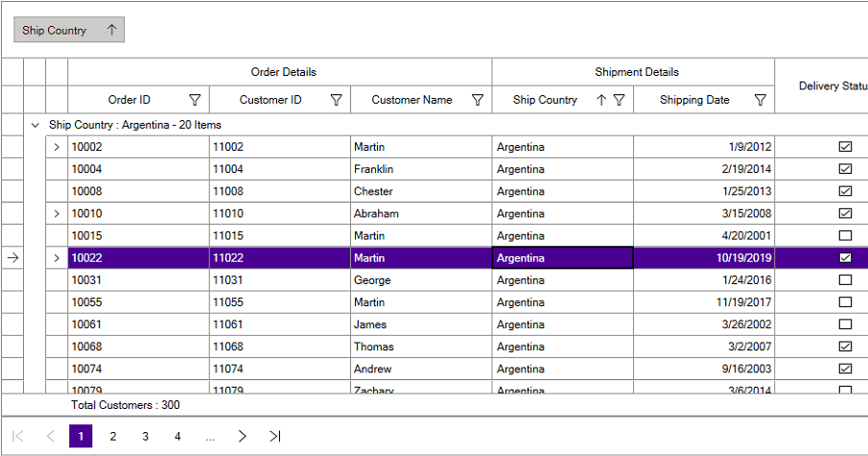Collapse the Argentina ship country group
The height and width of the screenshot is (456, 868).
coord(35,125)
